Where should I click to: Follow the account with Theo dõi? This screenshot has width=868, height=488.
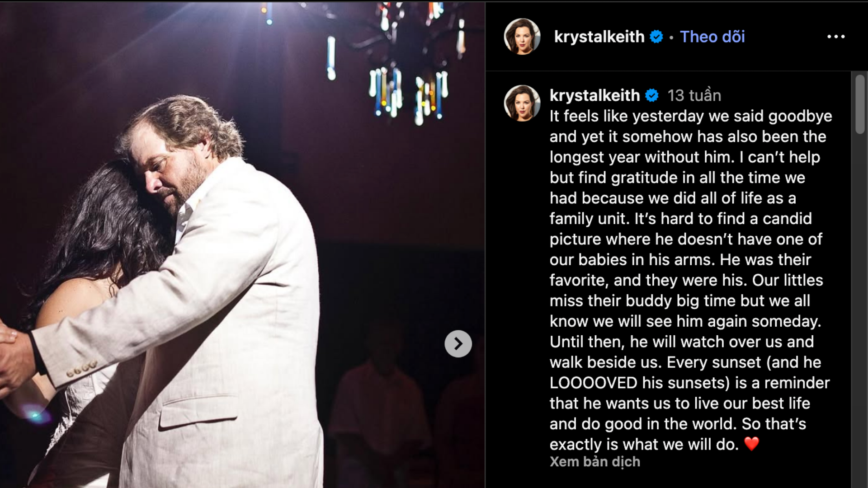coord(712,37)
